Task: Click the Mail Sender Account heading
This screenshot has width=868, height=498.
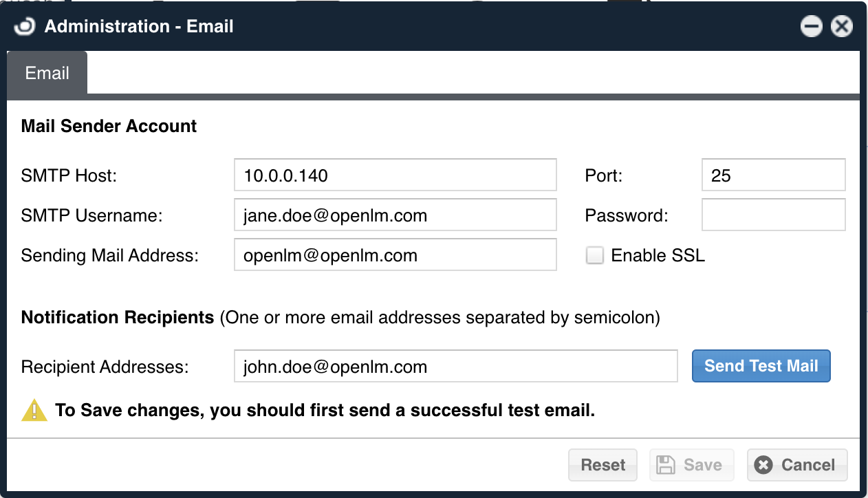Action: 109,126
